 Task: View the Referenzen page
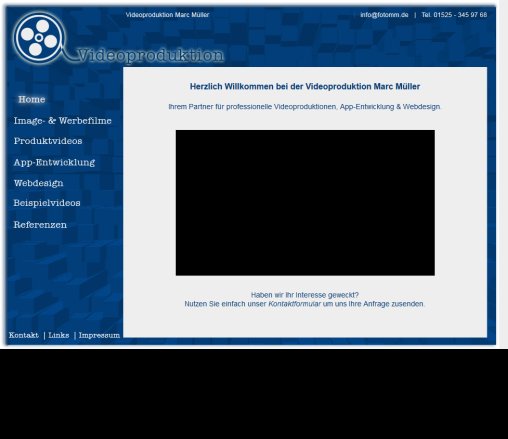(40, 225)
